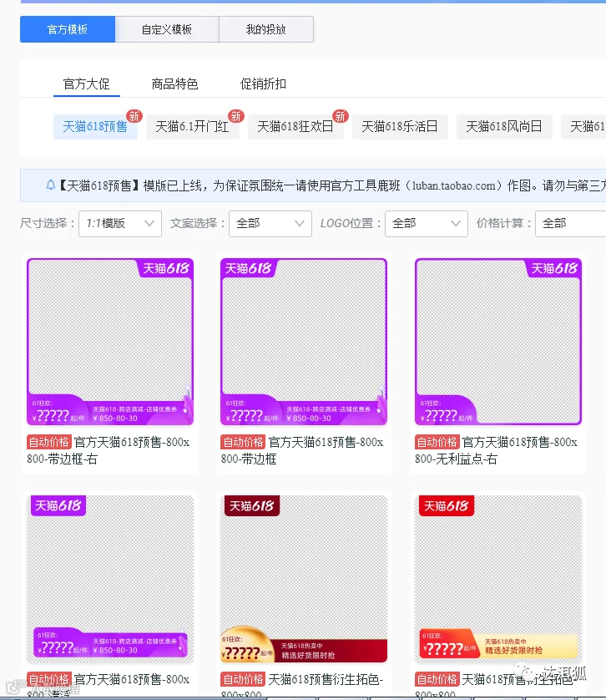The height and width of the screenshot is (700, 606).
Task: Click the luban.taobao.com notice text
Action: tap(453, 185)
